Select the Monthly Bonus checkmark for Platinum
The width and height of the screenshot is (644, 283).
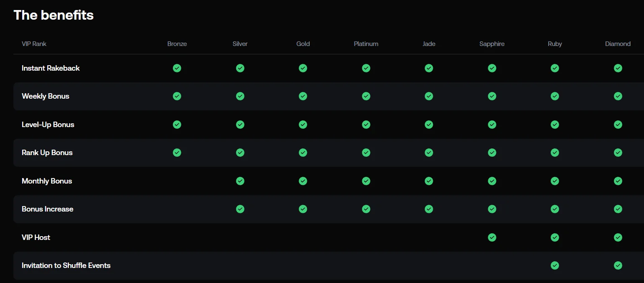coord(366,181)
